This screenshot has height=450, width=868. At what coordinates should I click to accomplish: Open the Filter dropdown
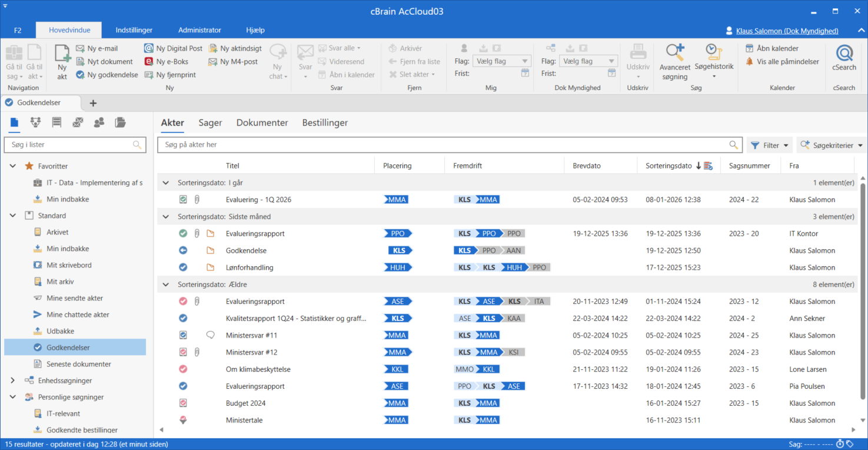coord(770,145)
